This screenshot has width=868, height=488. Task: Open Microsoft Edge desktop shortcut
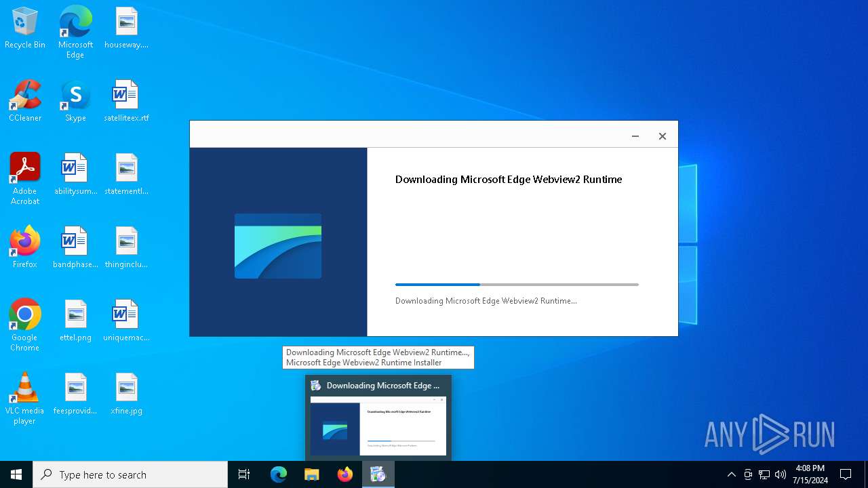(75, 32)
